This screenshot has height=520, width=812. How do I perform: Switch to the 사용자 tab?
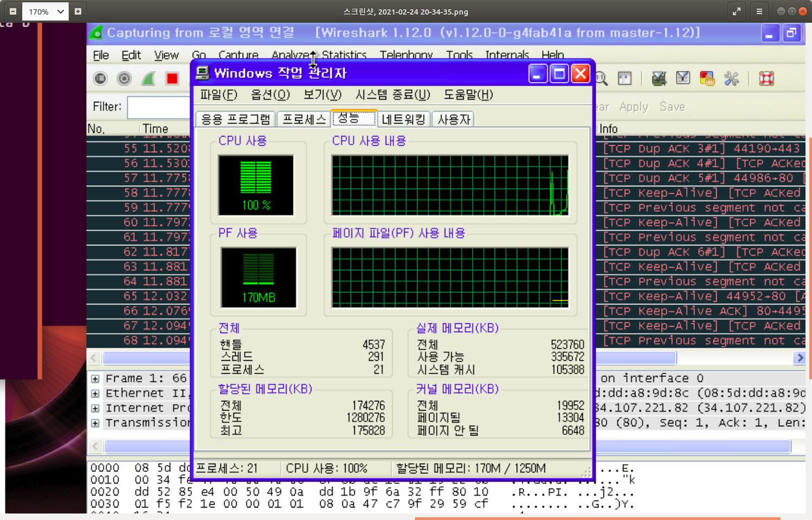point(453,119)
